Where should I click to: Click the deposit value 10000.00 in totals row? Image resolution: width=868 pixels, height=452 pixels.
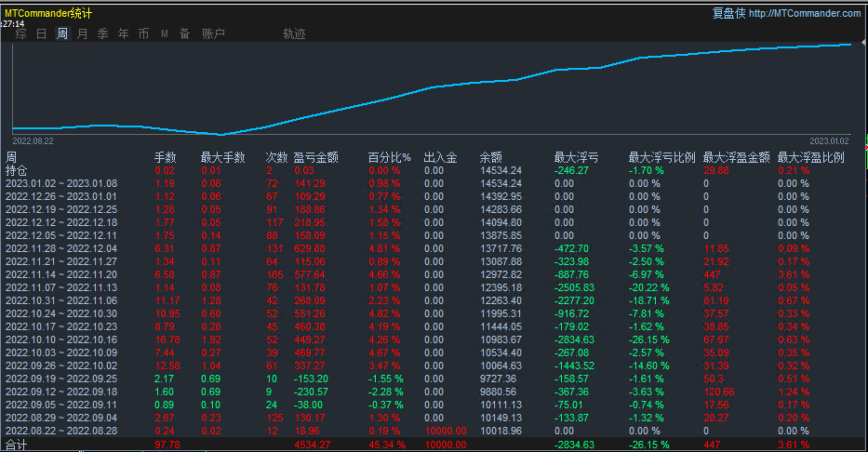point(446,445)
